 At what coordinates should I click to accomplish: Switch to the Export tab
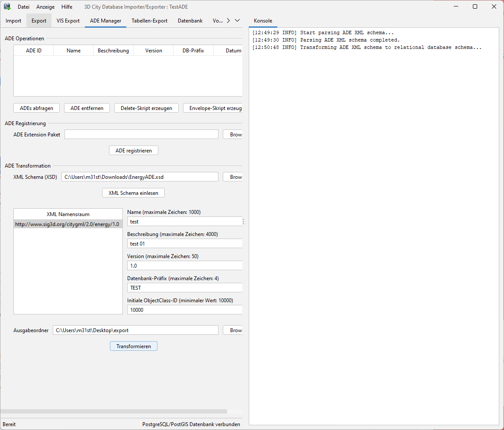pyautogui.click(x=39, y=21)
